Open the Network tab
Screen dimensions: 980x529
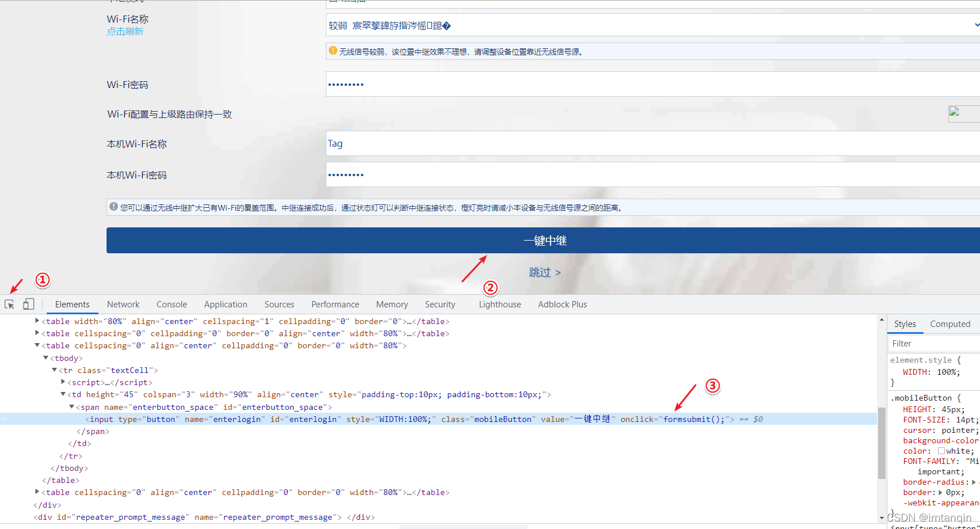pyautogui.click(x=123, y=305)
